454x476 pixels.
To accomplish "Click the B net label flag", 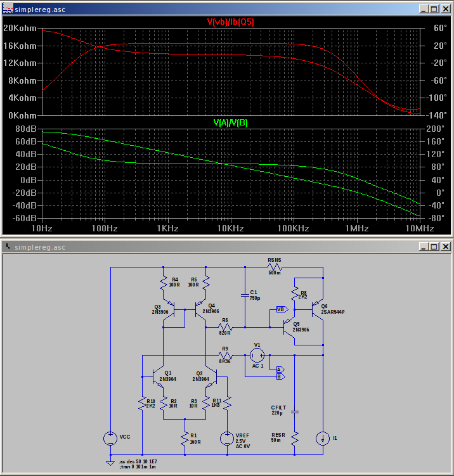I will pos(280,376).
